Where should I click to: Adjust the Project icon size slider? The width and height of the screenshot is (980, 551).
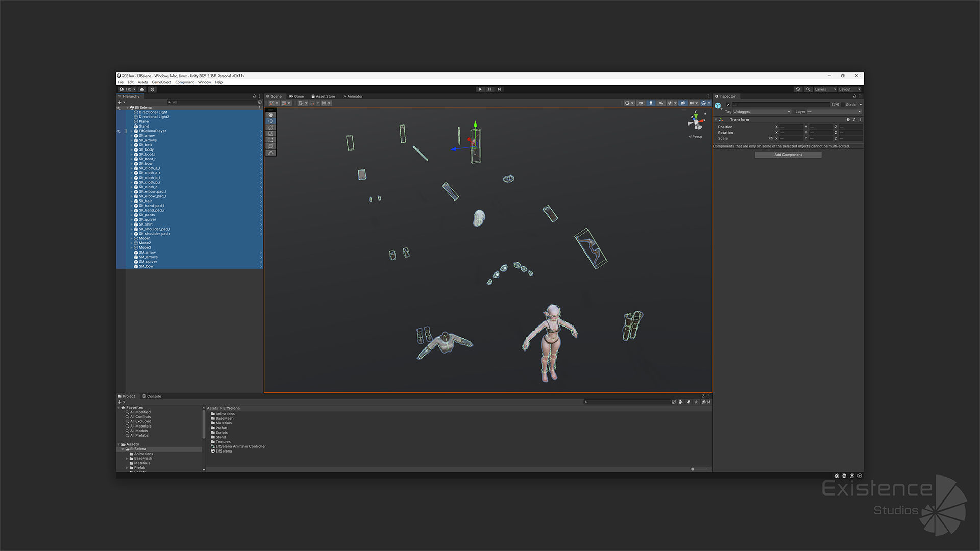click(693, 469)
